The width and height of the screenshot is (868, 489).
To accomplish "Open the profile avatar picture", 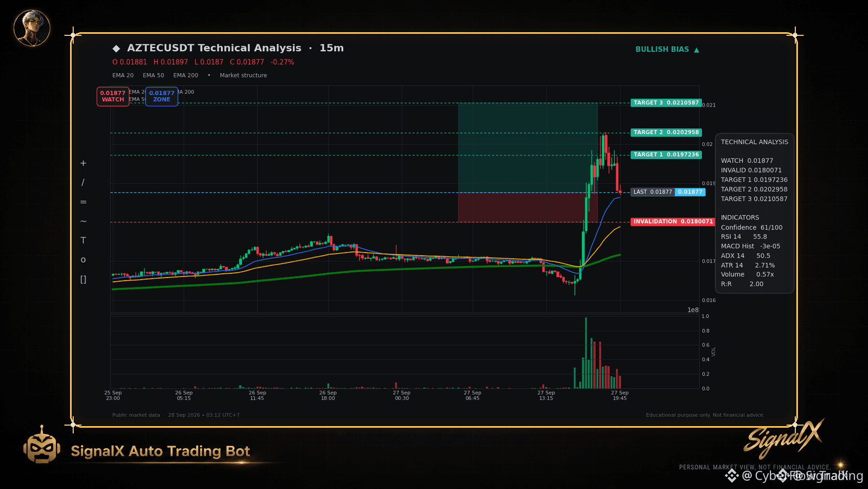I will (x=32, y=28).
